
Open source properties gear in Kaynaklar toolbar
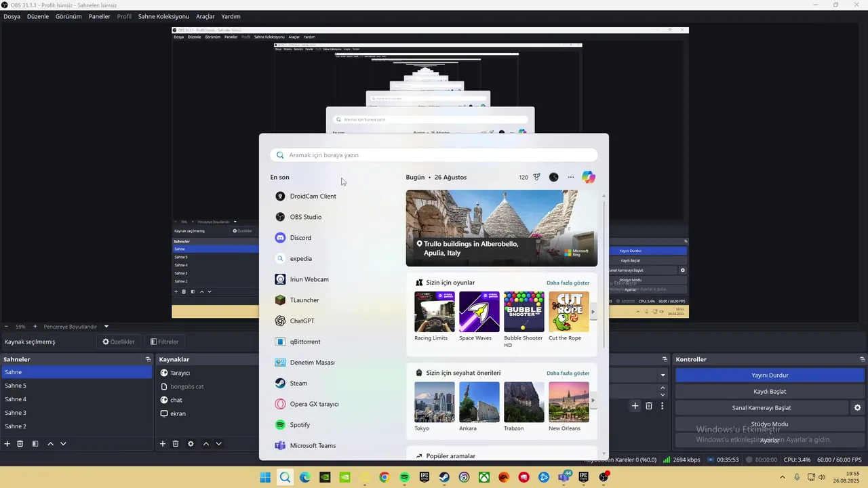(191, 444)
